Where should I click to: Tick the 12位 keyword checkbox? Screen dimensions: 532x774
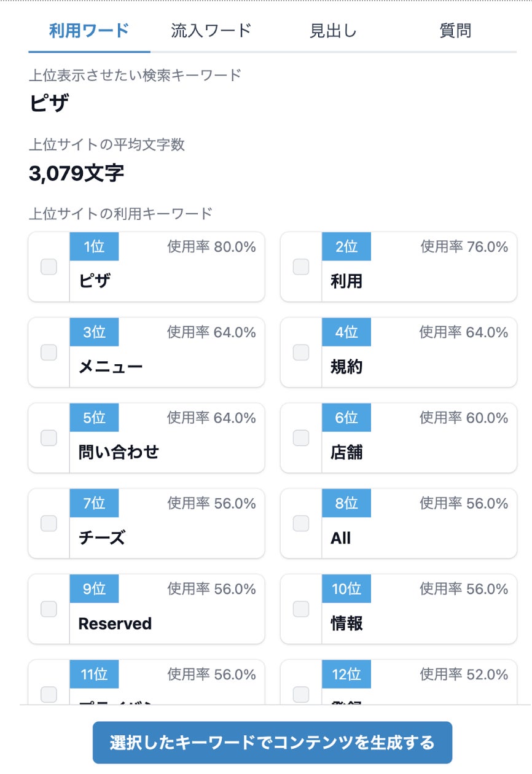(301, 694)
